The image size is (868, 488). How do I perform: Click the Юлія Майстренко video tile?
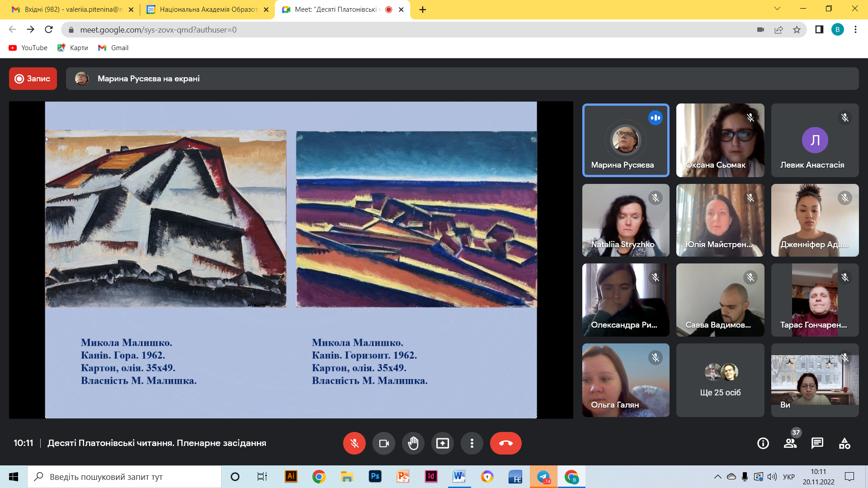tap(720, 220)
